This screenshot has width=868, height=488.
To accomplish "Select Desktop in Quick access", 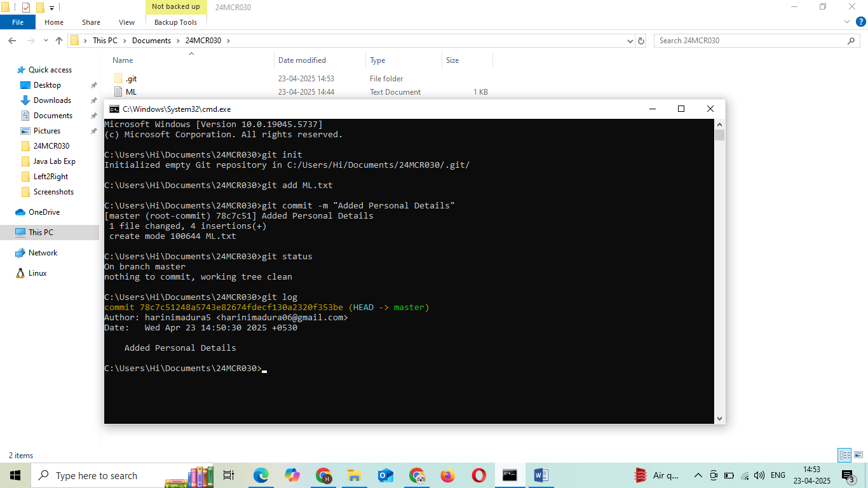I will tap(47, 85).
